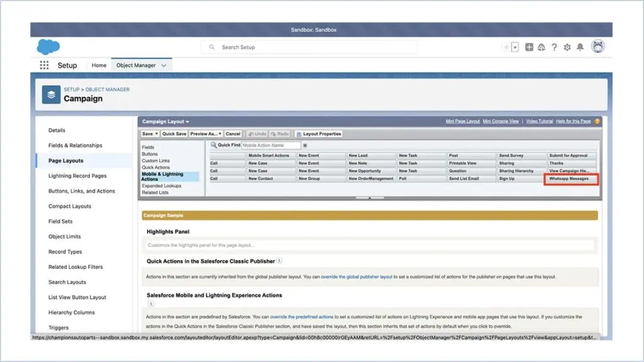Image resolution: width=644 pixels, height=362 pixels.
Task: Click the Quick Find magnifier icon
Action: (x=214, y=145)
